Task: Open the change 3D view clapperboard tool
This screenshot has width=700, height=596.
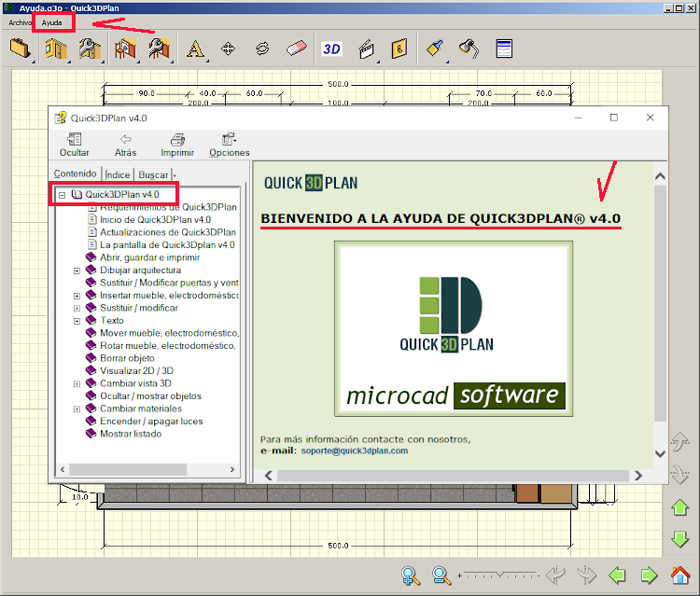Action: click(x=367, y=49)
